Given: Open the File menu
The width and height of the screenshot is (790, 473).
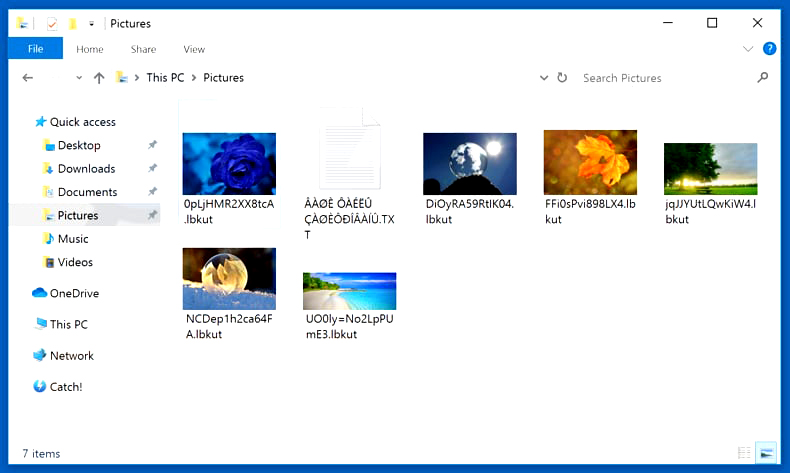Looking at the screenshot, I should click(x=35, y=49).
